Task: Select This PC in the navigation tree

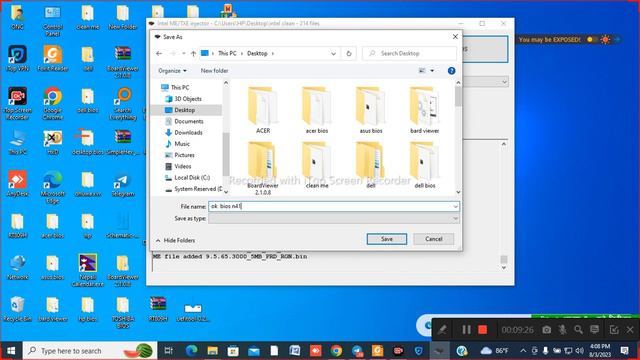Action: coord(176,87)
